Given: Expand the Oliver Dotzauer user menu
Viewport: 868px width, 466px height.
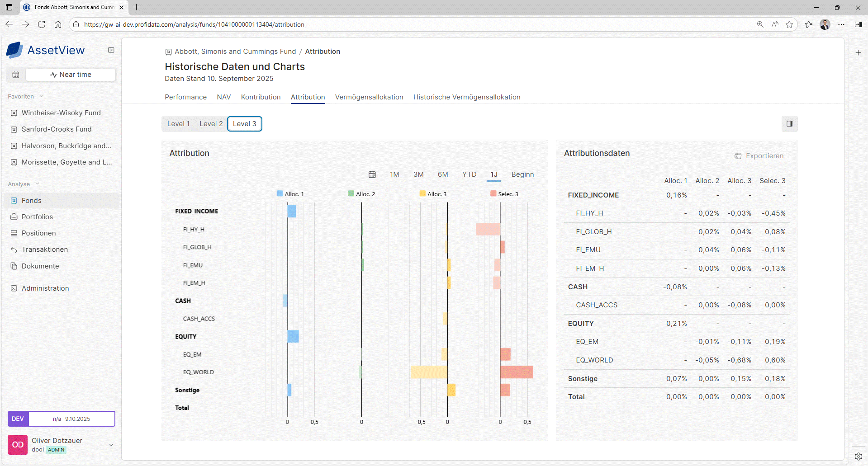Looking at the screenshot, I should [x=111, y=445].
